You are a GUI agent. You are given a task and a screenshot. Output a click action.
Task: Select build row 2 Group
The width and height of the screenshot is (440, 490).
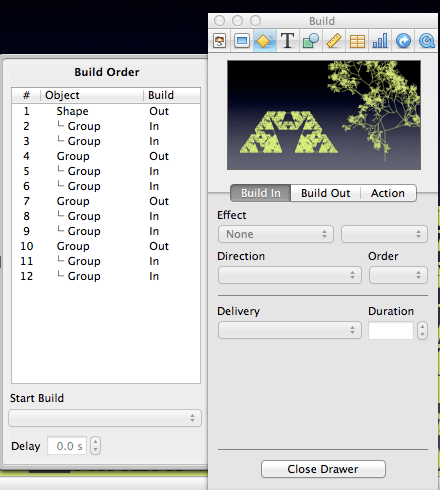[106, 126]
